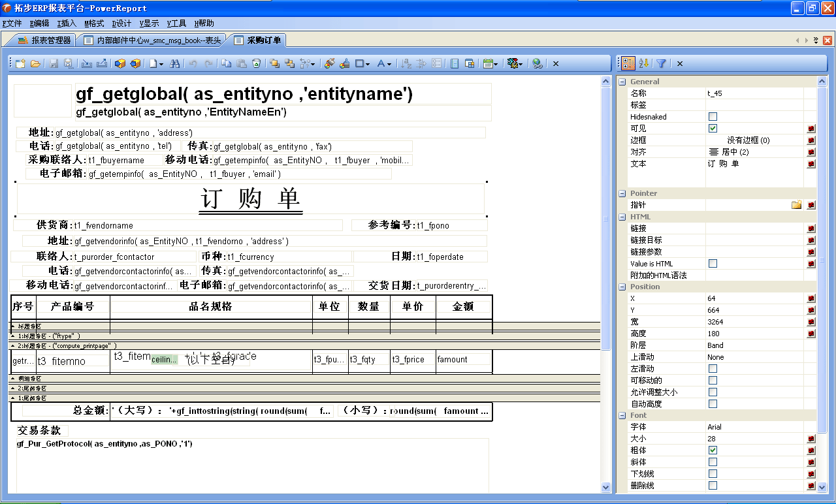
Task: Click the red expression button next to 边框
Action: pos(810,140)
